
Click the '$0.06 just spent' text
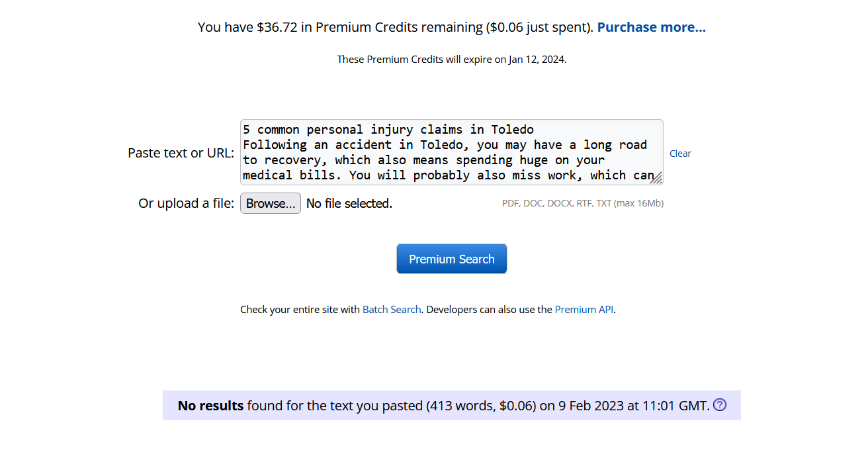[539, 27]
